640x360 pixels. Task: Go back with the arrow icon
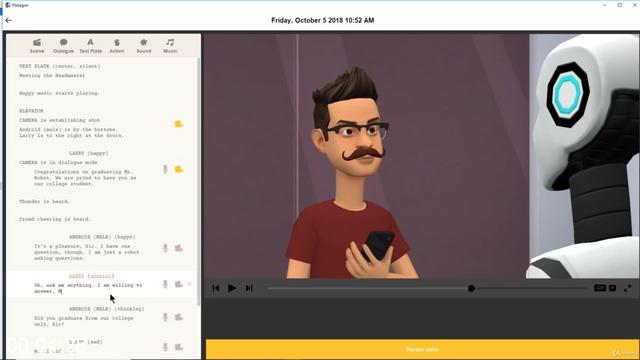click(9, 20)
